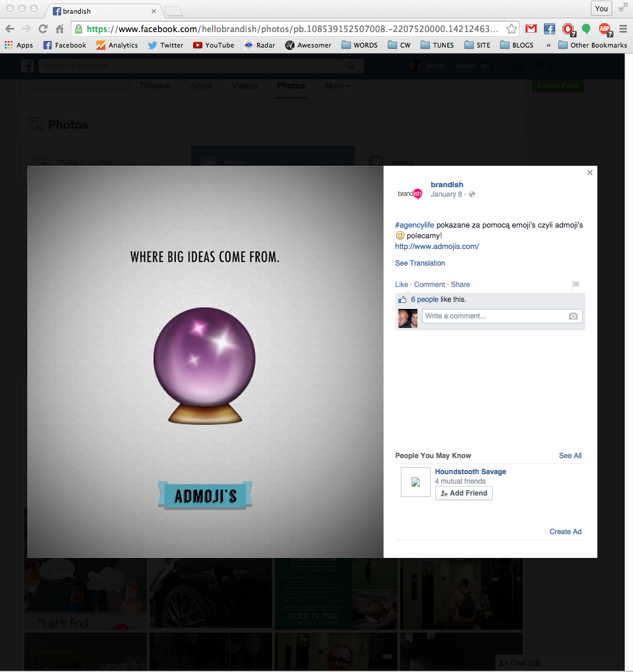The width and height of the screenshot is (633, 672).
Task: Open the #agencylife hashtag
Action: coord(414,225)
